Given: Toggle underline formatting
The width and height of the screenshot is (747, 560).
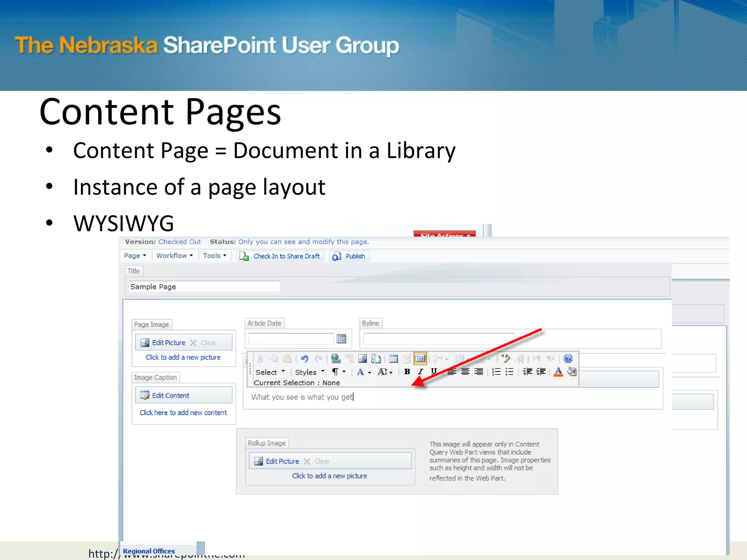Looking at the screenshot, I should pos(434,372).
